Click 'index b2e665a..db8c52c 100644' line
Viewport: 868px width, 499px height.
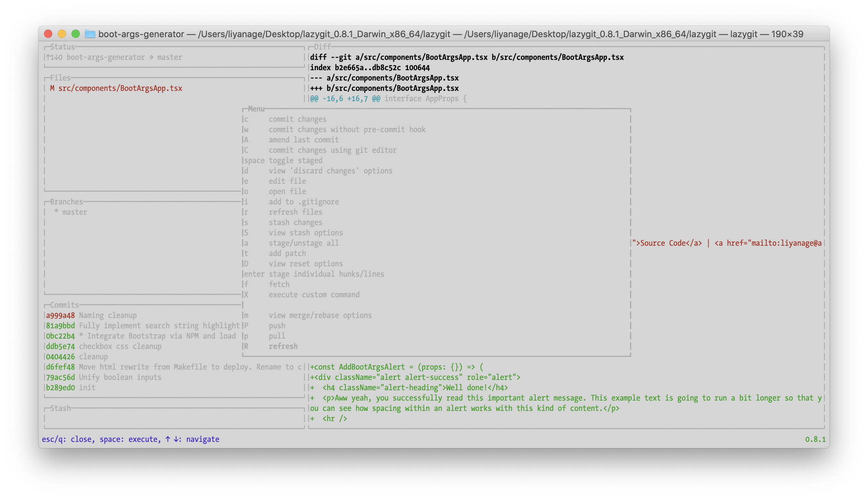point(370,67)
